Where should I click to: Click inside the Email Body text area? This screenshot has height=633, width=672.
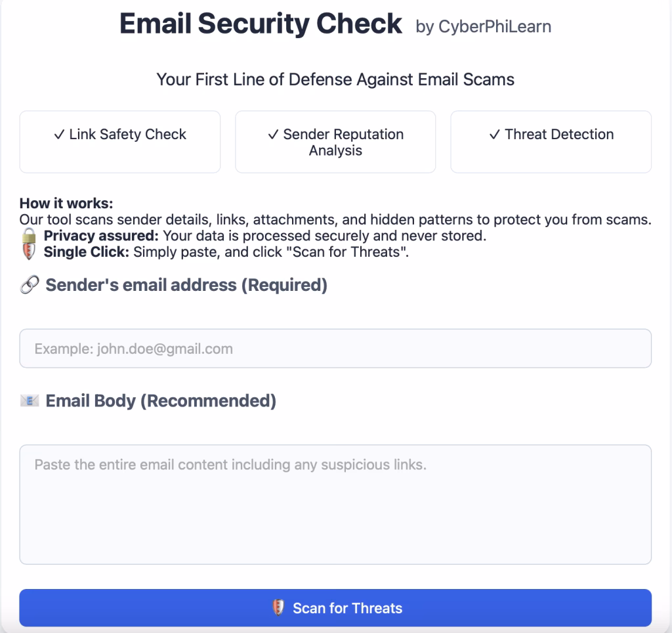(x=335, y=504)
